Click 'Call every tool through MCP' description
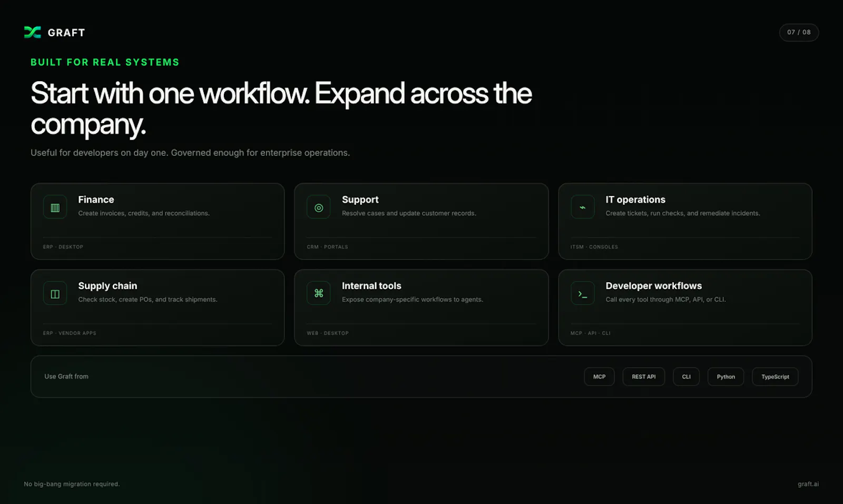843x504 pixels. pos(665,300)
